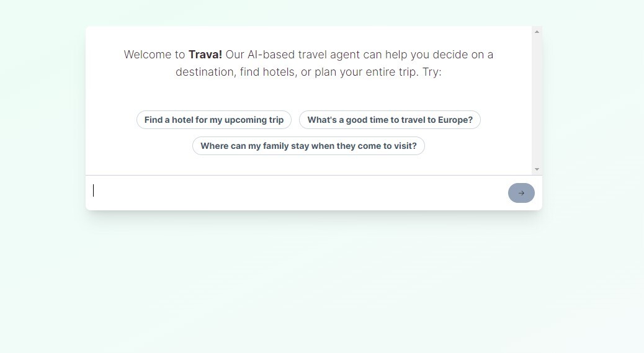Click the scroll up arrow in chat panel
This screenshot has height=353, width=644.
[537, 32]
